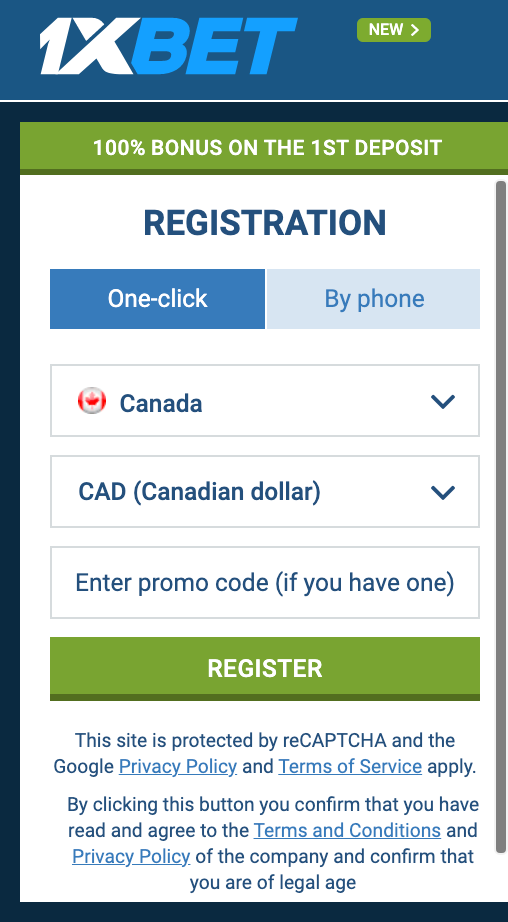Click the Canada country name text
This screenshot has height=922, width=508.
pyautogui.click(x=161, y=403)
